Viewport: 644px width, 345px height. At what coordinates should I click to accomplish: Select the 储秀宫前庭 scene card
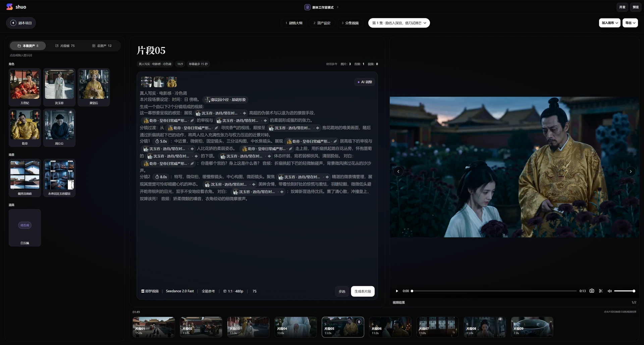[25, 178]
